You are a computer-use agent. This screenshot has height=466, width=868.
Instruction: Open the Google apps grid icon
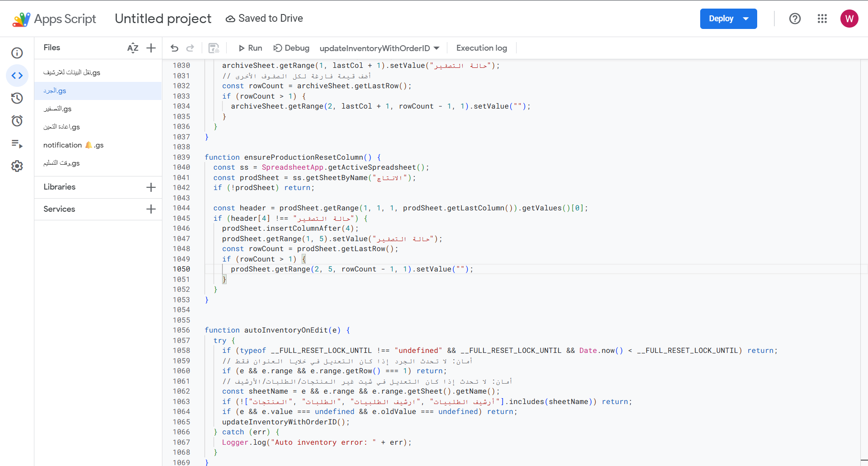coord(822,19)
